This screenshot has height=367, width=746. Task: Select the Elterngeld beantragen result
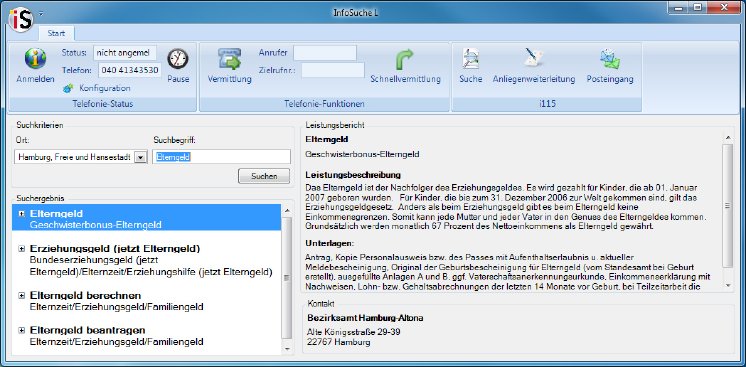pyautogui.click(x=88, y=330)
